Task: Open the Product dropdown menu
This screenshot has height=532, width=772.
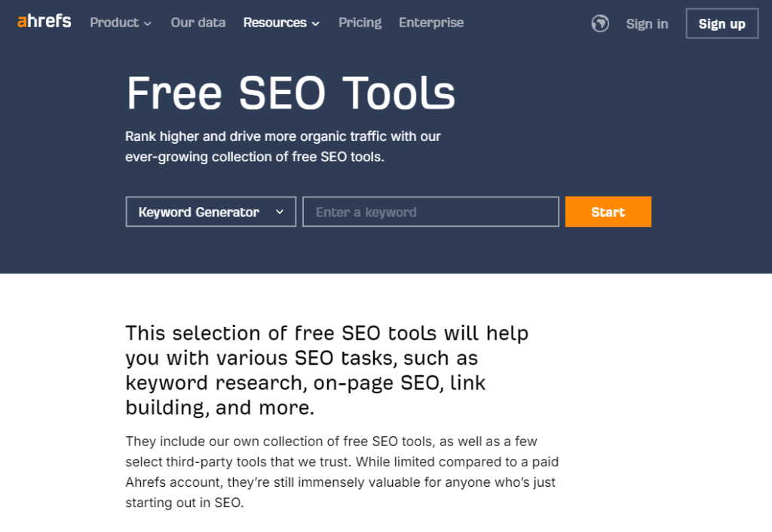Action: [x=115, y=23]
